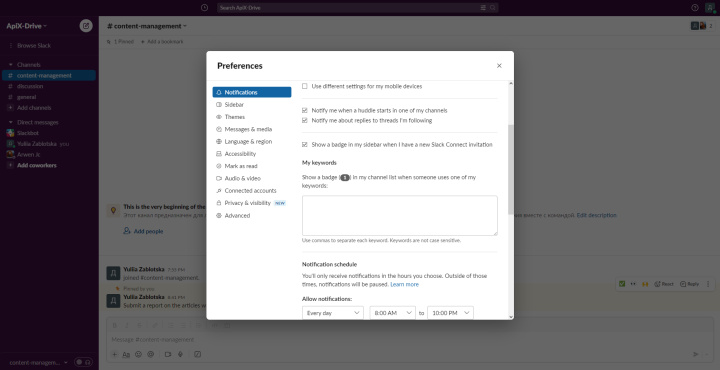Open the help question mark icon
This screenshot has height=370, width=720.
pos(695,8)
